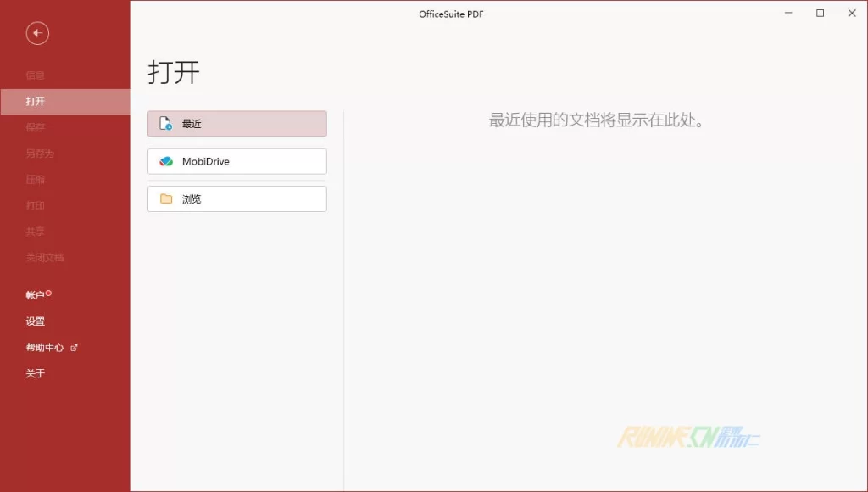Close the OfficeSuite PDF window

(x=852, y=13)
